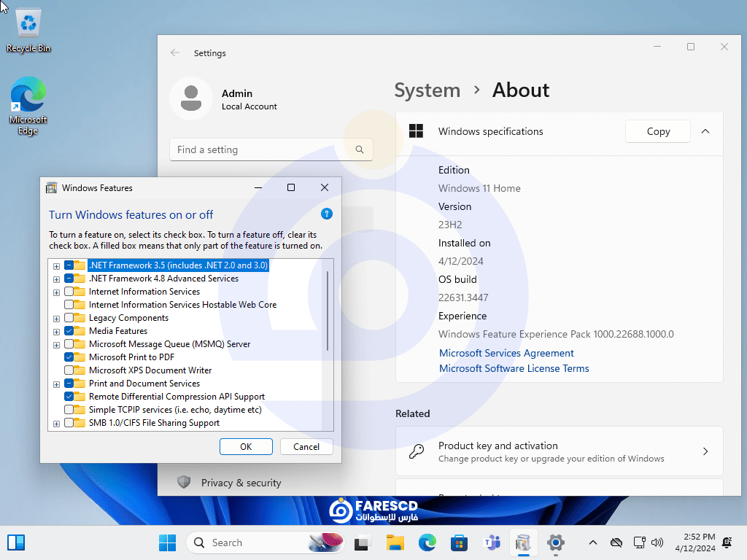Check Microsoft Message Queue (MSMQ) Server checkbox
This screenshot has width=747, height=560.
pyautogui.click(x=69, y=344)
